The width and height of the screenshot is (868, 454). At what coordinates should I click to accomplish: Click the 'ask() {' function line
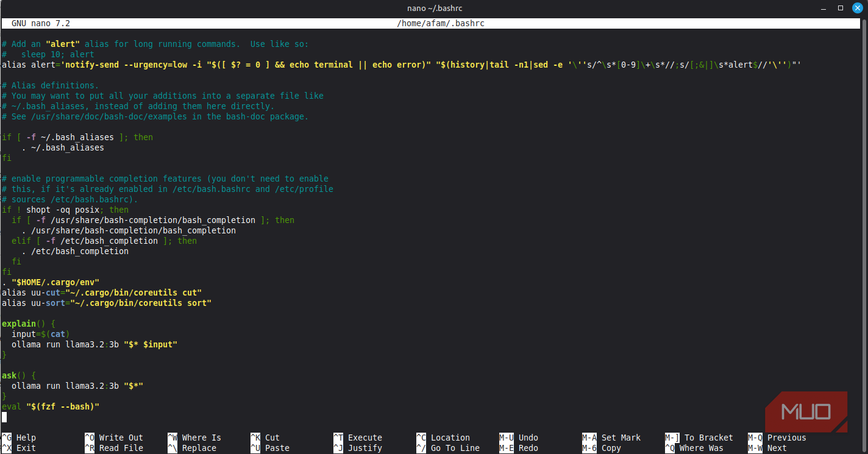(19, 375)
